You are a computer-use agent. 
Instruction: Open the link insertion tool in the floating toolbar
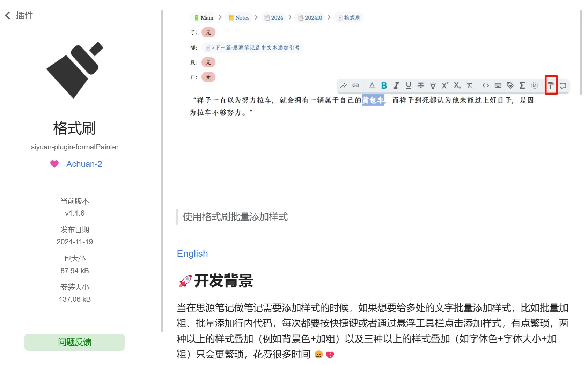click(x=356, y=85)
